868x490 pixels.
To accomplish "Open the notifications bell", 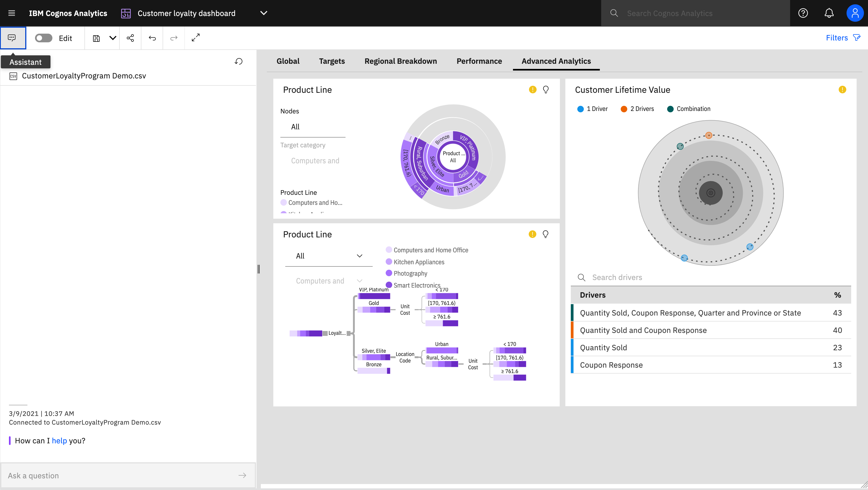I will point(829,13).
